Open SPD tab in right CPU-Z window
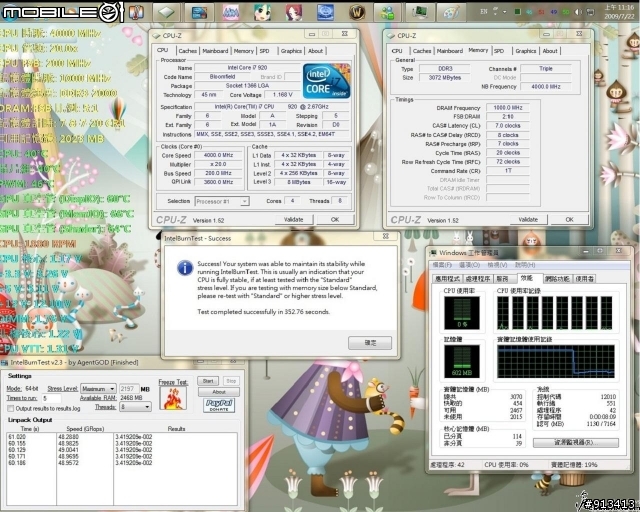Viewport: 640px width, 512px height. tap(499, 51)
